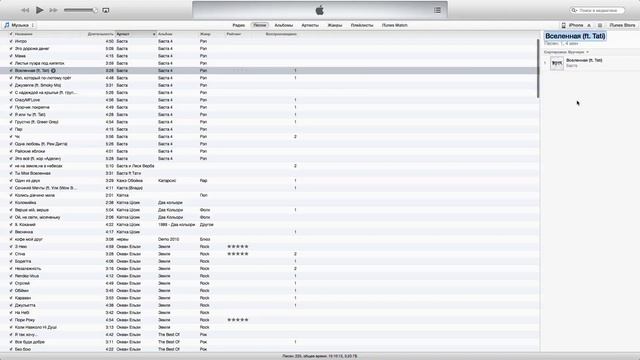Click the Вселенная (ft. Tati) title field in right panel
640x360 pixels.
[x=575, y=36]
